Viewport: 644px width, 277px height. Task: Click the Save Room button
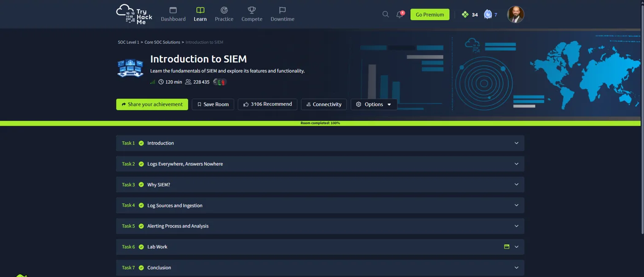[x=213, y=104]
